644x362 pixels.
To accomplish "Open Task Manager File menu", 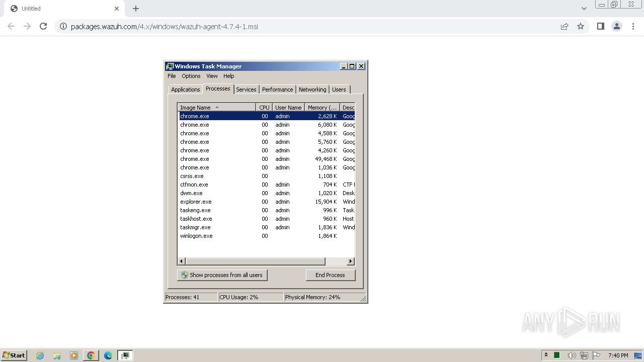I will [x=172, y=76].
